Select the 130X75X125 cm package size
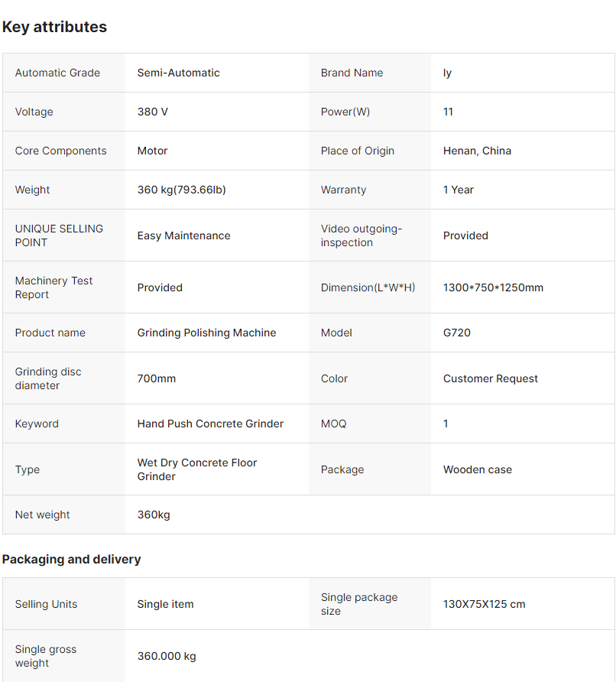616x682 pixels. pyautogui.click(x=484, y=604)
